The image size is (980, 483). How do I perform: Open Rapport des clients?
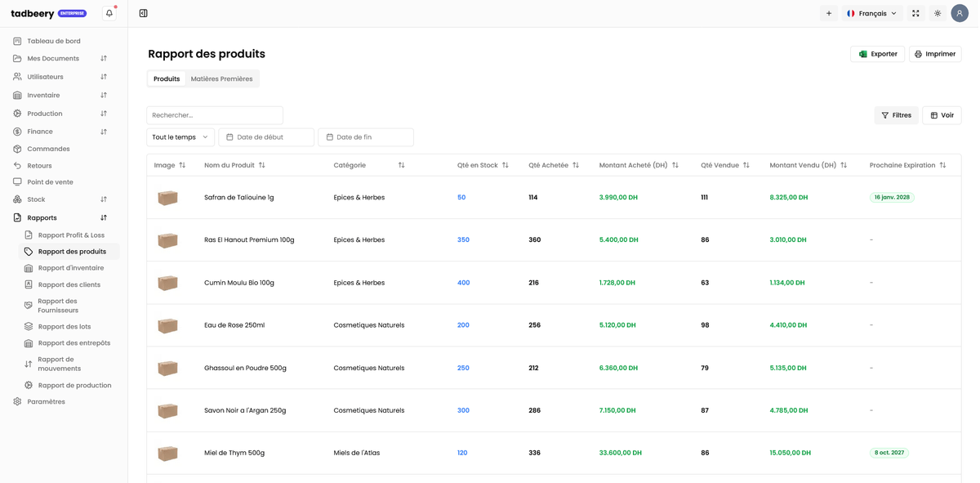pos(69,284)
